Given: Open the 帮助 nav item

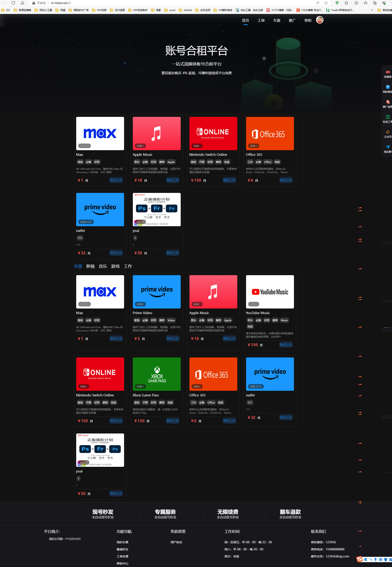Looking at the screenshot, I should 308,20.
